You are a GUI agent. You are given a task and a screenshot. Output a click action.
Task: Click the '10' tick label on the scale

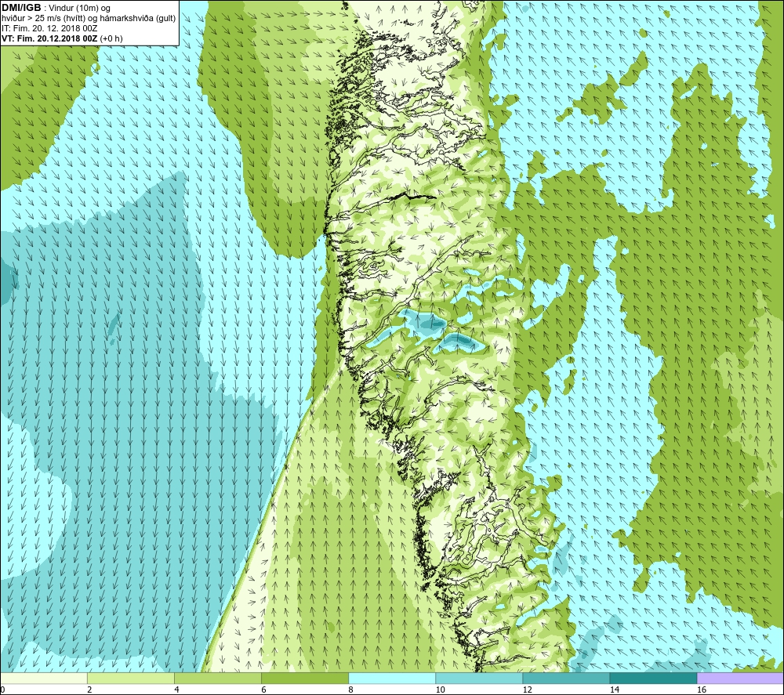pyautogui.click(x=440, y=690)
